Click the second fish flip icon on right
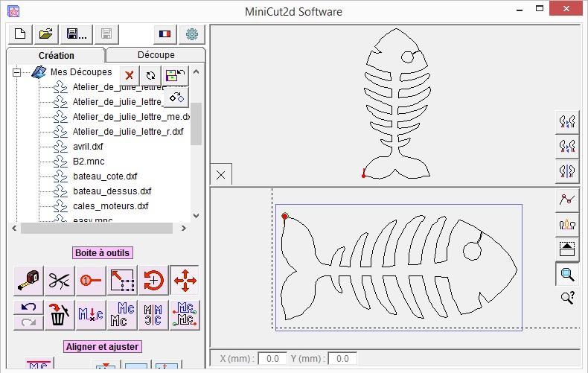588x373 pixels. pyautogui.click(x=567, y=146)
